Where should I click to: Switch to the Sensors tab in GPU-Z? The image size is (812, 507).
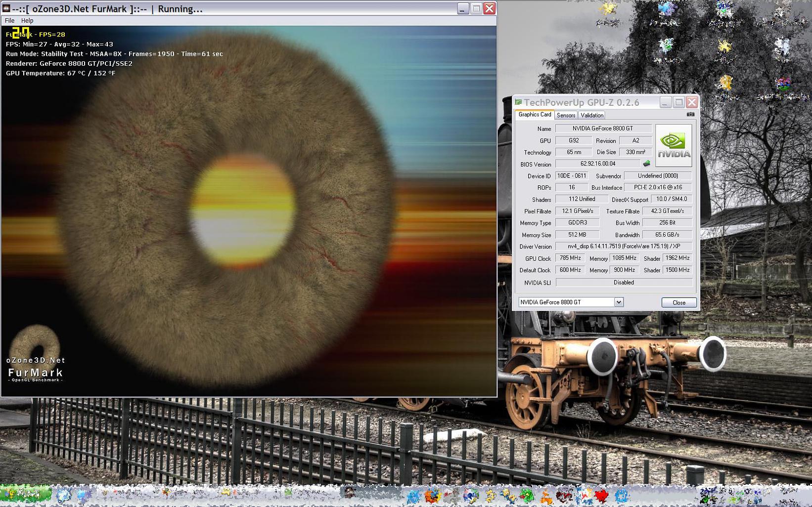[x=566, y=115]
